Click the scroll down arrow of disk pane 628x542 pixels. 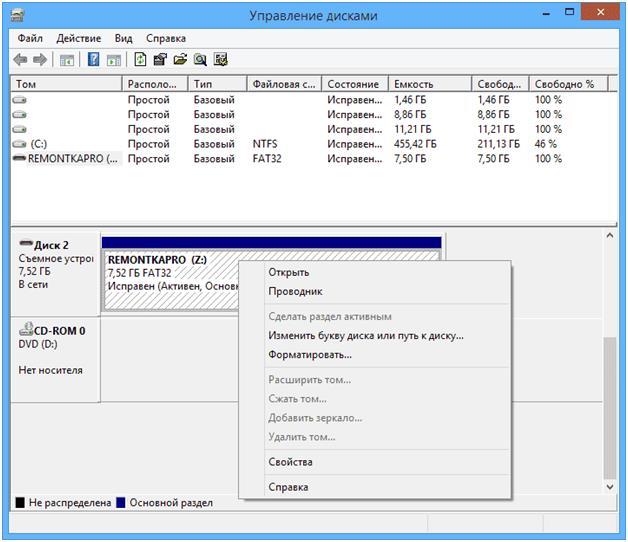coord(610,487)
